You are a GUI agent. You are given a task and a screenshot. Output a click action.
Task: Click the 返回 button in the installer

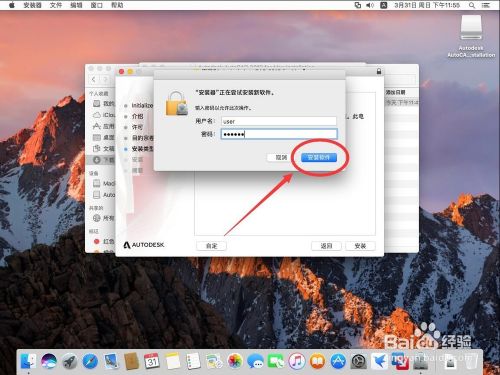click(326, 246)
